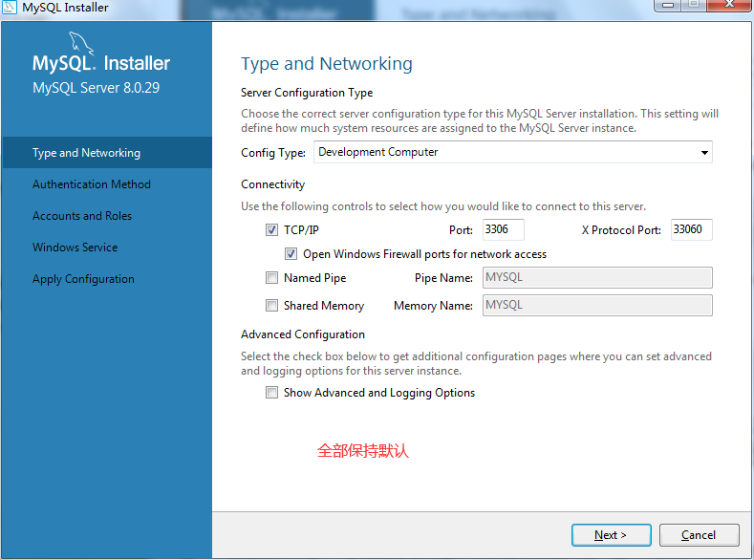Screen dimensions: 754x560
Task: Toggle the TCP/IP checkbox
Action: 271,229
